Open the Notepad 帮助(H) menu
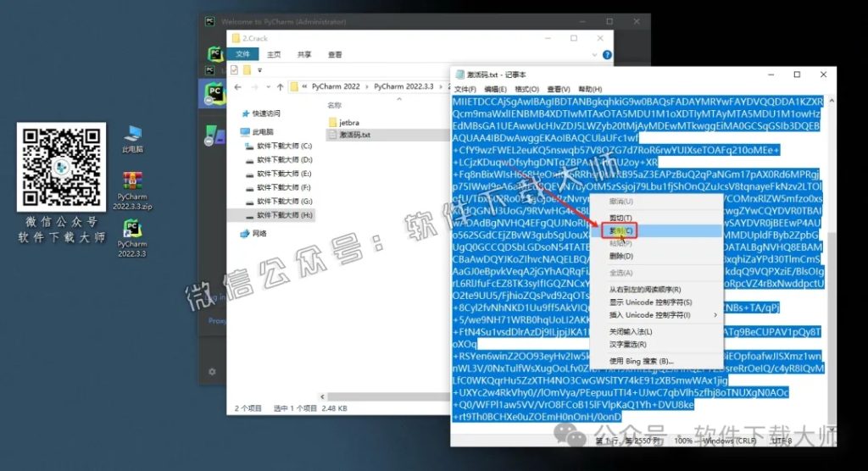Image resolution: width=868 pixels, height=471 pixels. 590,89
